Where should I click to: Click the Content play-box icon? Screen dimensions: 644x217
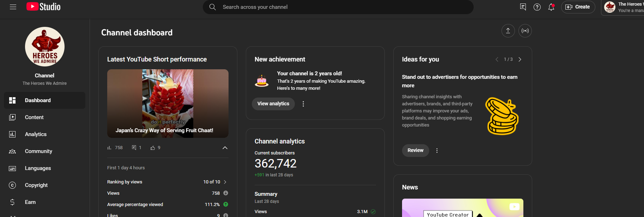tap(12, 117)
